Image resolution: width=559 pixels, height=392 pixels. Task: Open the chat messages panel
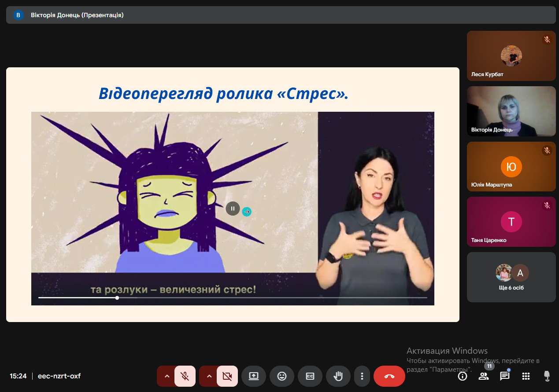[504, 376]
